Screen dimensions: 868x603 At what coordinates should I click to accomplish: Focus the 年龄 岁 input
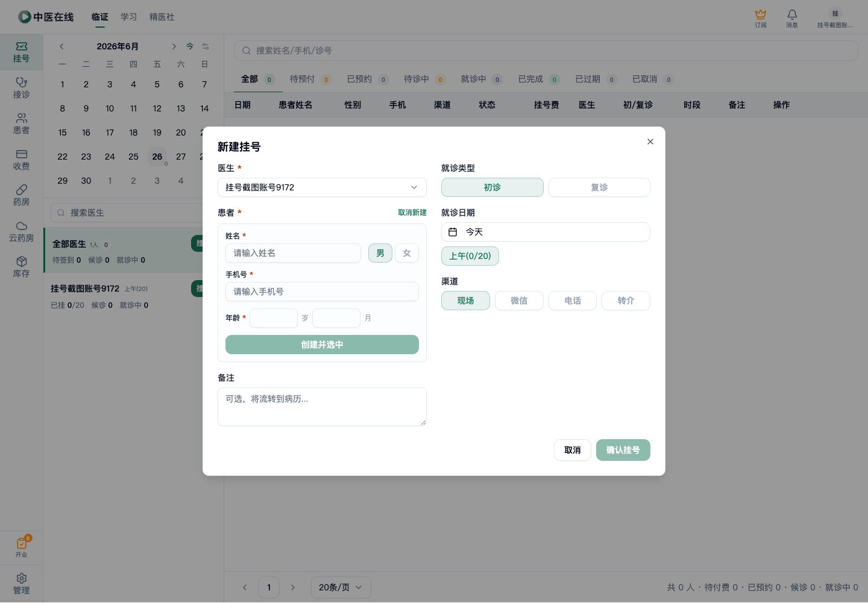(x=274, y=318)
